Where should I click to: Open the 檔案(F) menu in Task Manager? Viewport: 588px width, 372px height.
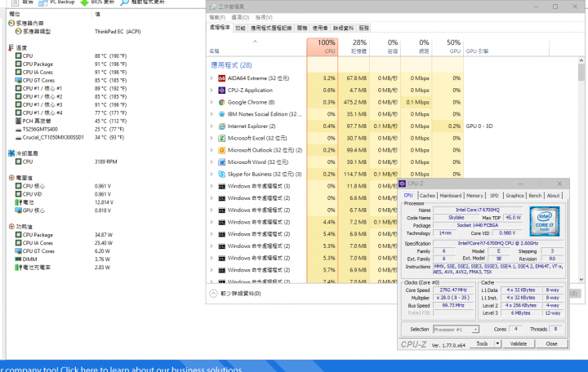click(217, 18)
